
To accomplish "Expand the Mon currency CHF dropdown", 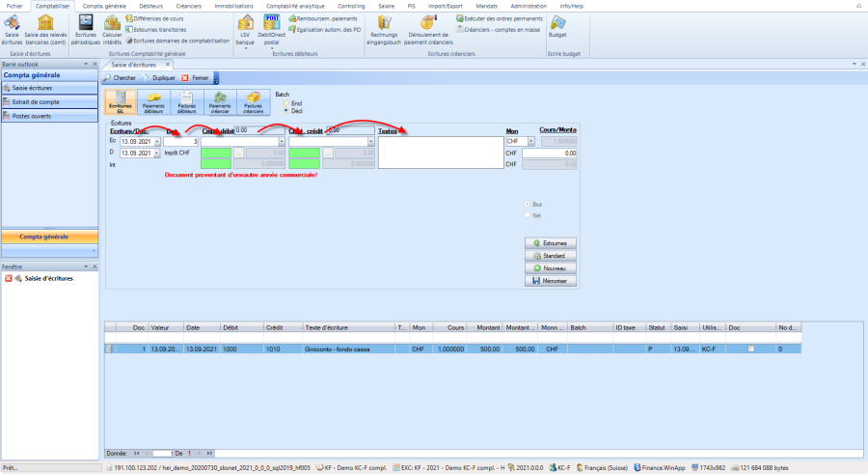I will 531,141.
